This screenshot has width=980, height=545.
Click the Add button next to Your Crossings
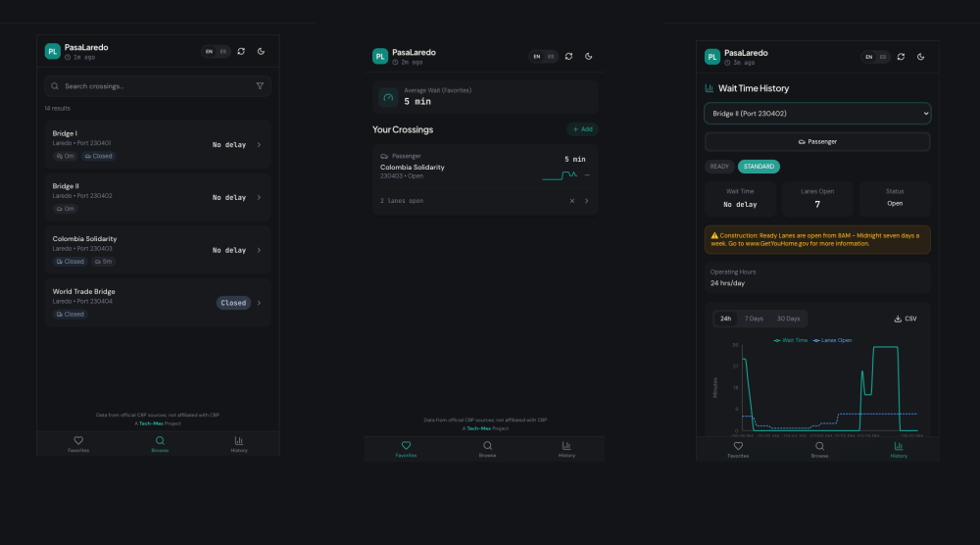[582, 129]
